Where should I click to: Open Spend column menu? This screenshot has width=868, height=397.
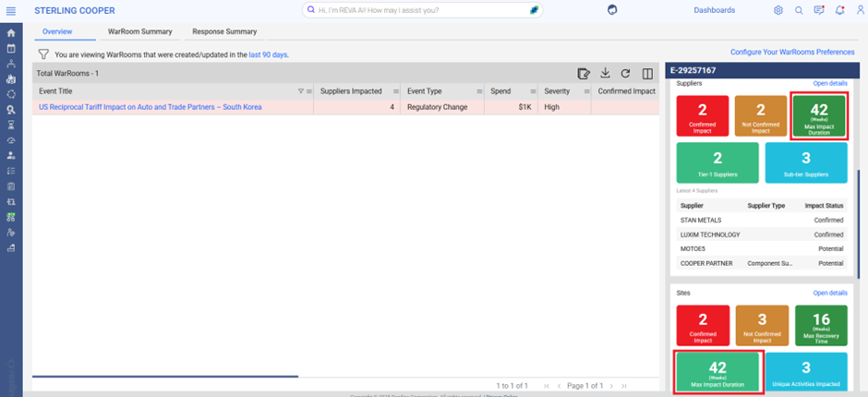[534, 91]
